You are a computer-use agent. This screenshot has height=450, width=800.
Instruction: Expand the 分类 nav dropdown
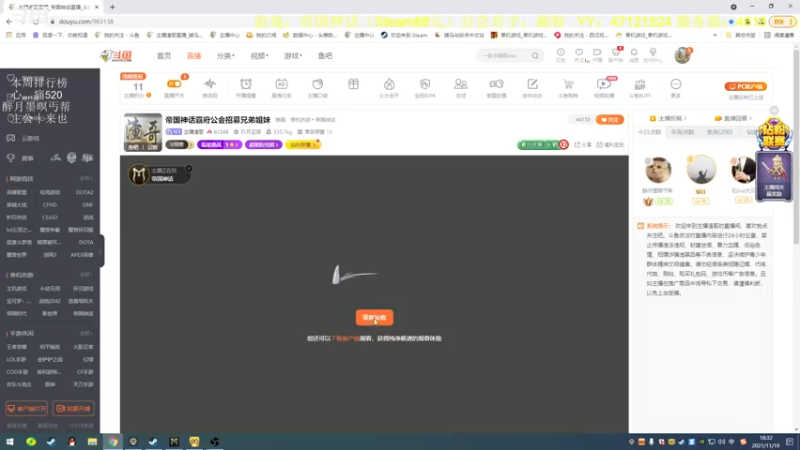coord(226,56)
